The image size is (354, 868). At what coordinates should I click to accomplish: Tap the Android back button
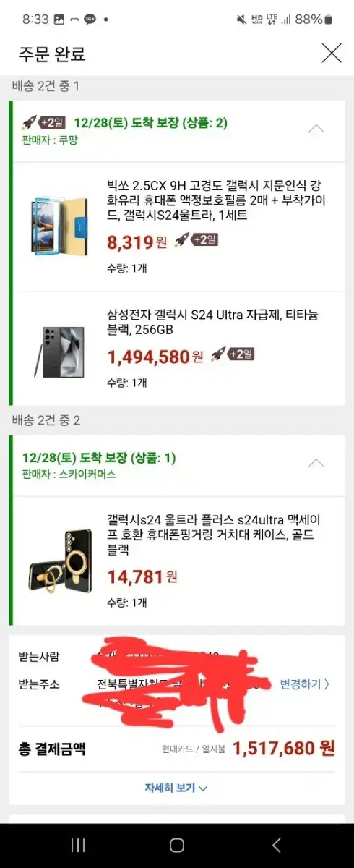[x=276, y=846]
